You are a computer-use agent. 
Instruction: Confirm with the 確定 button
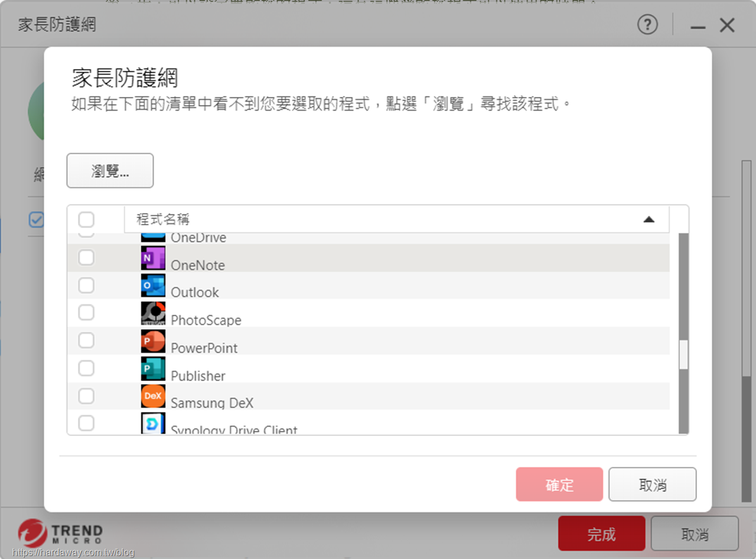point(559,485)
